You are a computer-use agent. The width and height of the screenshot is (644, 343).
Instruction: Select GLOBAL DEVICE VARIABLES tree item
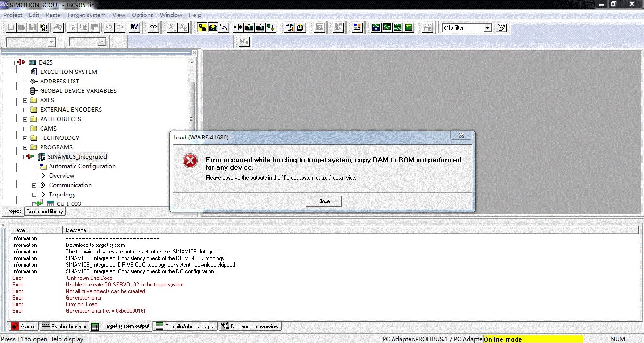click(x=78, y=91)
